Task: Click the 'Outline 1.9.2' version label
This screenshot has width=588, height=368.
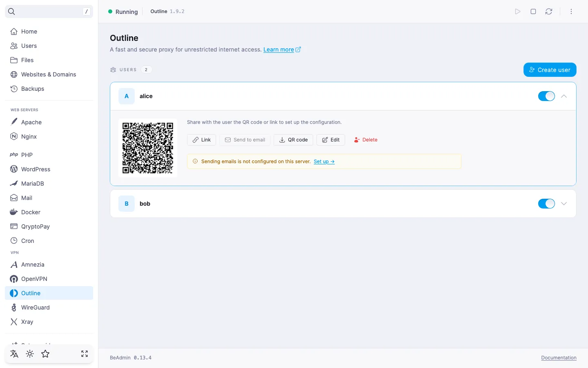Action: tap(167, 11)
